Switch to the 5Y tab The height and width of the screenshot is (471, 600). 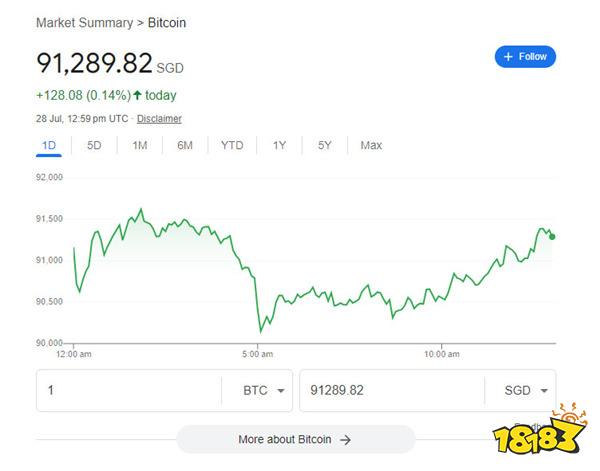324,145
